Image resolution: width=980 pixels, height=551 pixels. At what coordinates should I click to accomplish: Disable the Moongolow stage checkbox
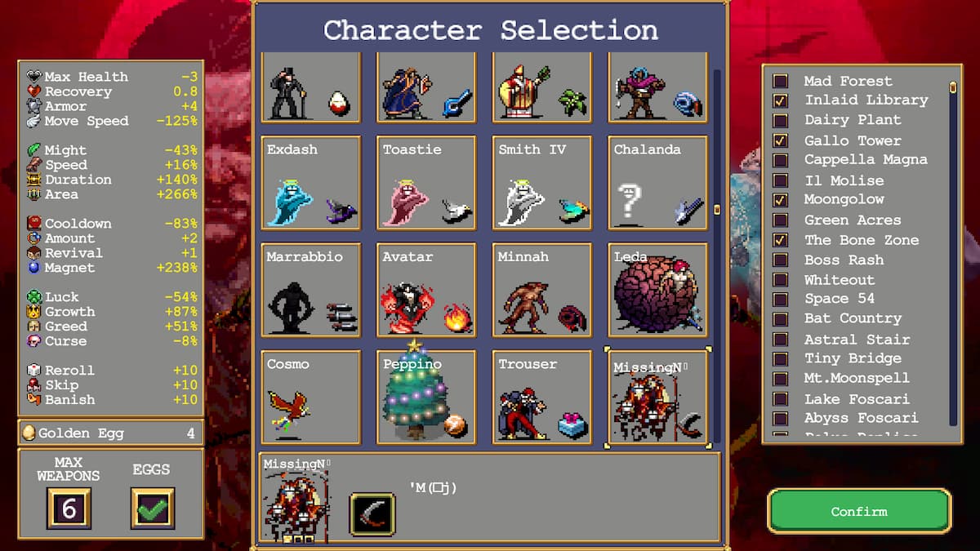tap(781, 200)
